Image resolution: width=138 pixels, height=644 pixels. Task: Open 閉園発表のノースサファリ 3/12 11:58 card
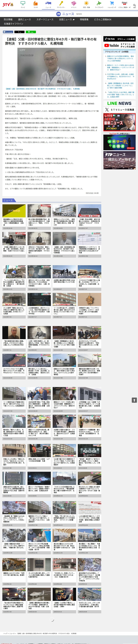click(89, 245)
